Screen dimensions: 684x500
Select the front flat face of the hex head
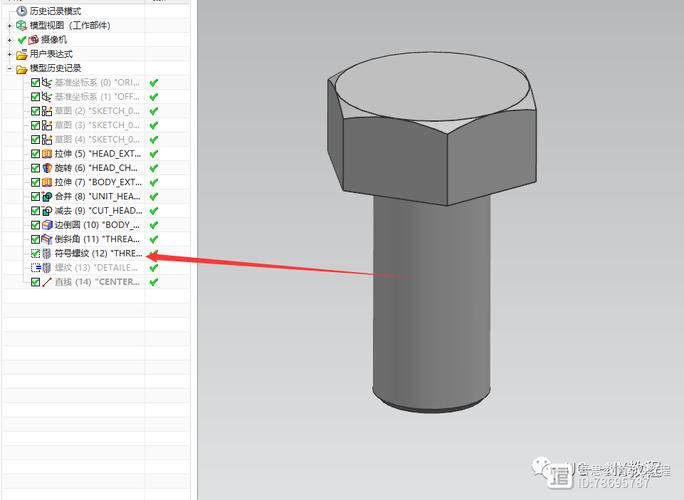(395, 161)
